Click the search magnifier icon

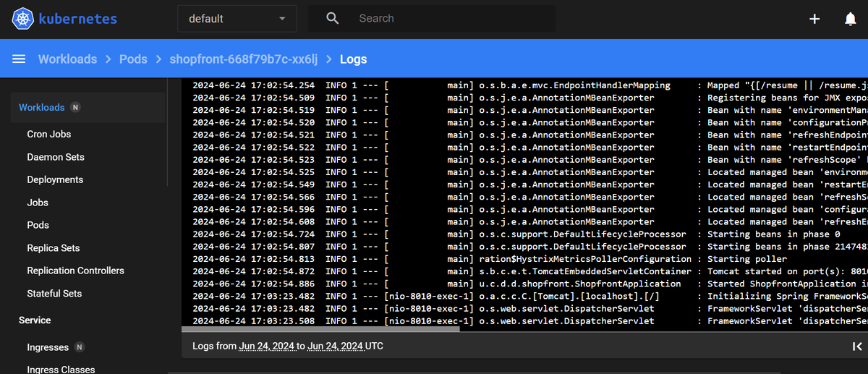[333, 18]
